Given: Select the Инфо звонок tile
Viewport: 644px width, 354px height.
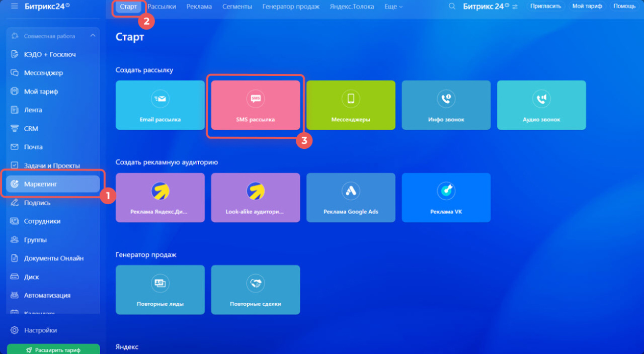Looking at the screenshot, I should 446,105.
